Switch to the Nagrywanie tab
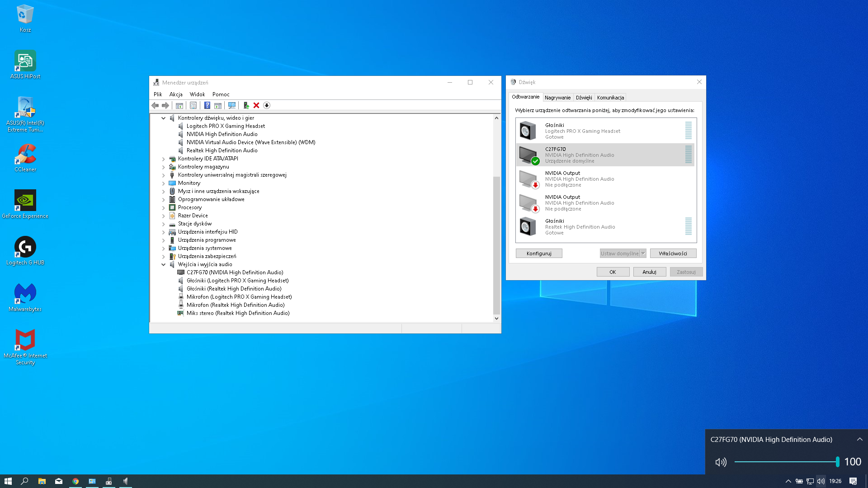Viewport: 868px width, 488px height. 557,98
